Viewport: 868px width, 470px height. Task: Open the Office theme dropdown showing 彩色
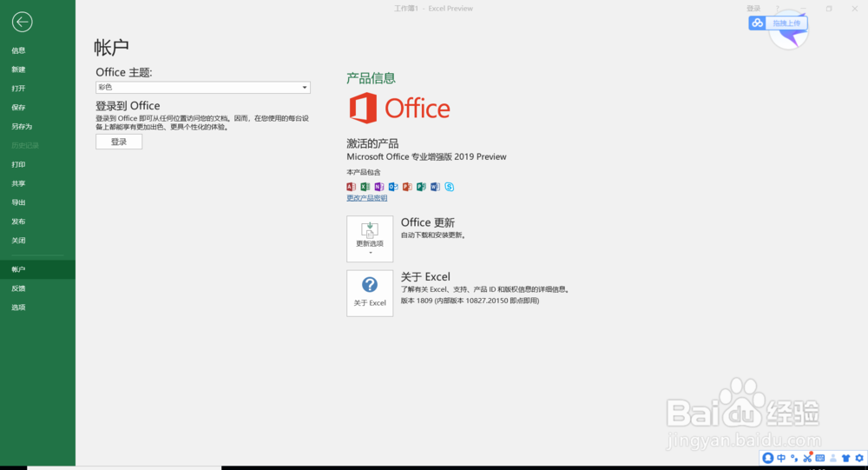[202, 87]
